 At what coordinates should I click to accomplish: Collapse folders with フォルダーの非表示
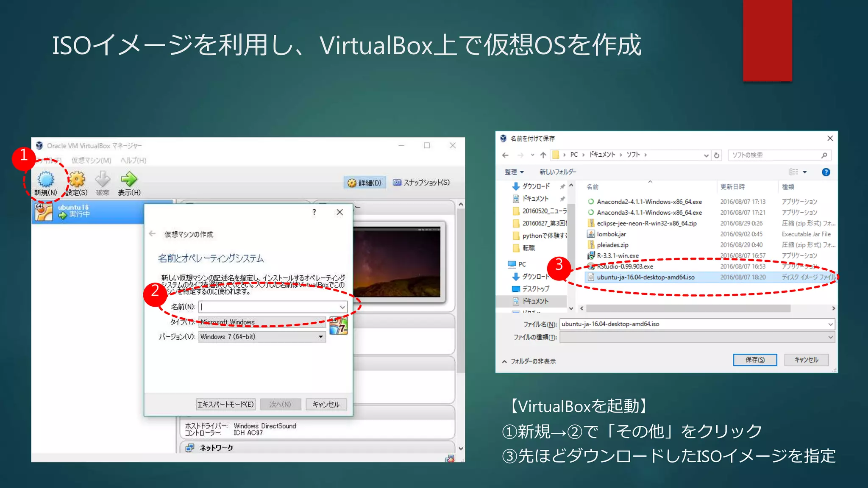[529, 361]
